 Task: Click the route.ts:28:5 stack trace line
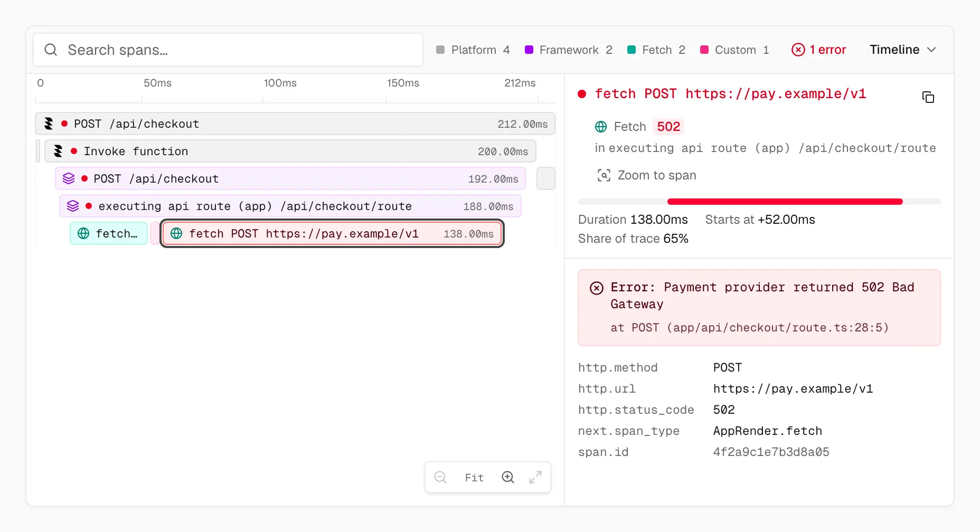(750, 328)
